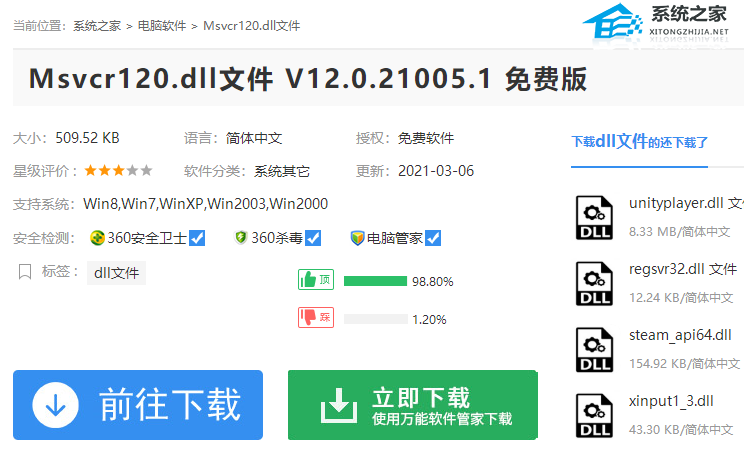Go to 系统之家 breadcrumb link
This screenshot has height=468, width=744.
[x=97, y=26]
